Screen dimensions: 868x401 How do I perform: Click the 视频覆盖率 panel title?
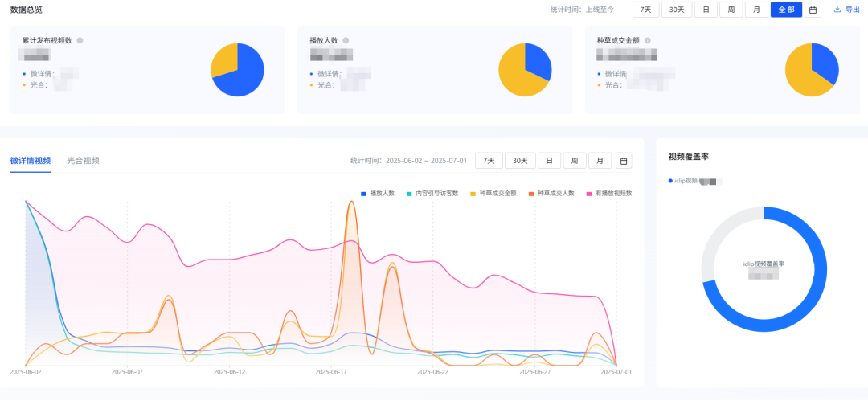pyautogui.click(x=689, y=157)
